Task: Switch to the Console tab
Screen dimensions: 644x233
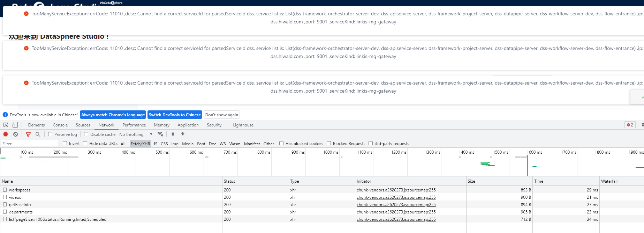Action: pyautogui.click(x=60, y=125)
